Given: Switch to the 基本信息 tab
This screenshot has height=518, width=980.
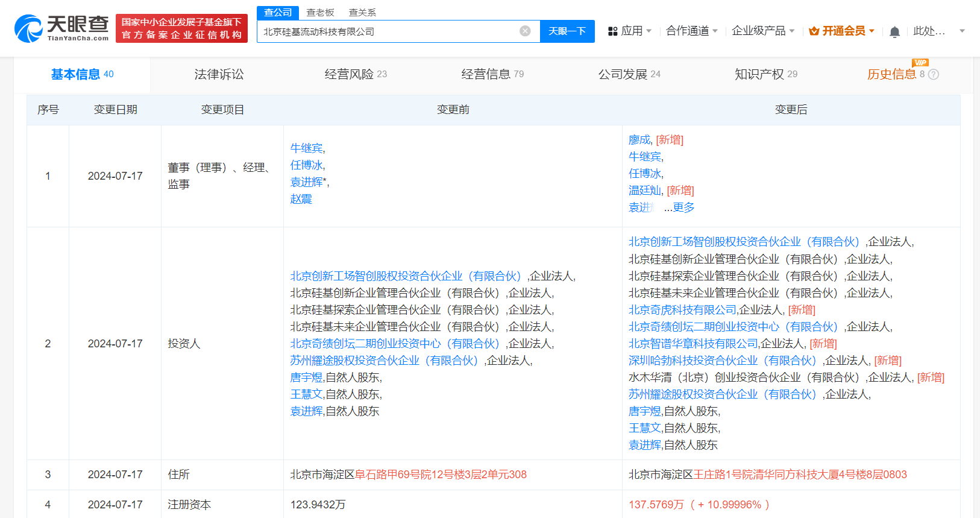Looking at the screenshot, I should pos(82,74).
